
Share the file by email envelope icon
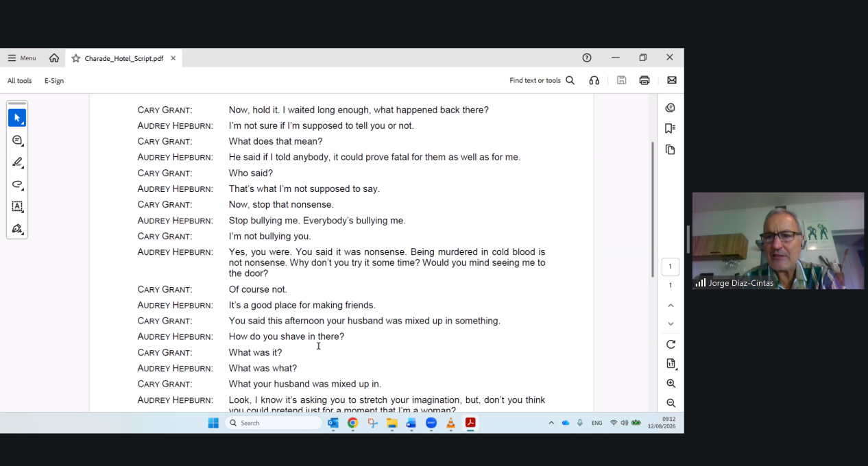click(672, 80)
